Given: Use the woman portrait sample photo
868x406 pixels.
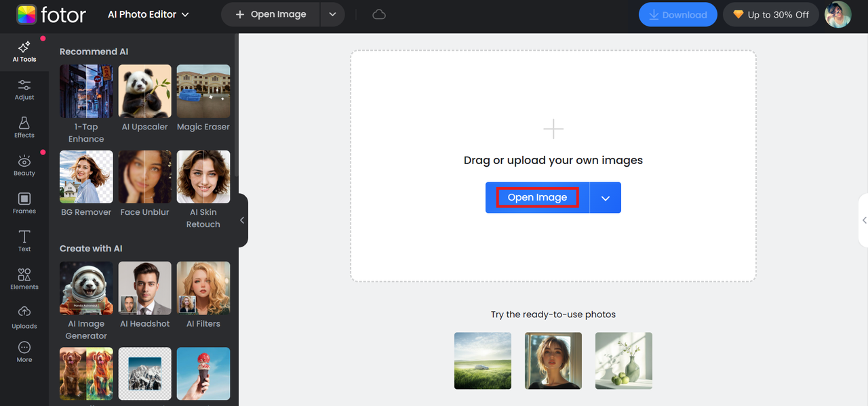Looking at the screenshot, I should 553,361.
